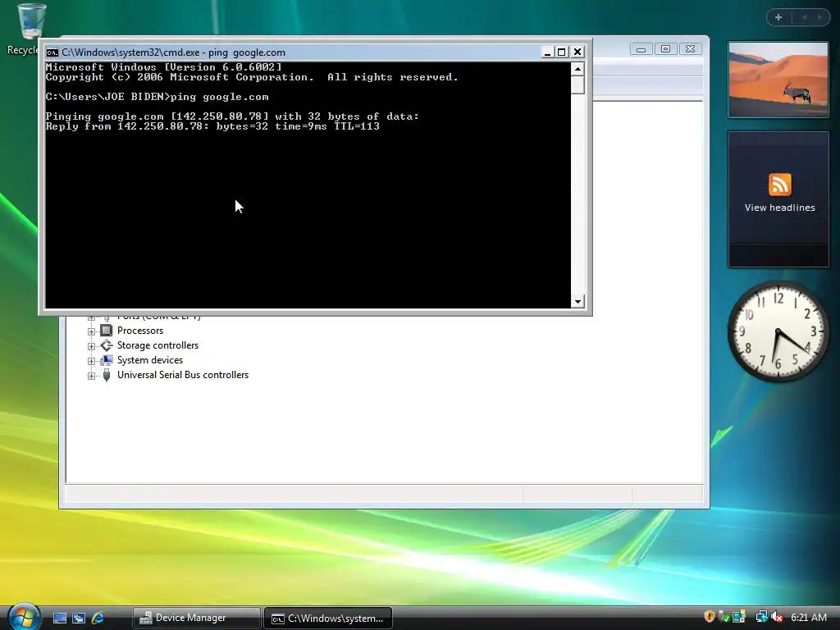Click scroll up arrow in cmd window
Screen dimensions: 840x630
(577, 69)
